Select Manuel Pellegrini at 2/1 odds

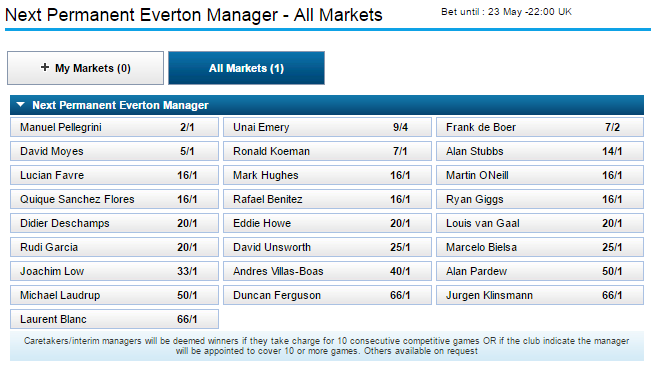pos(115,127)
